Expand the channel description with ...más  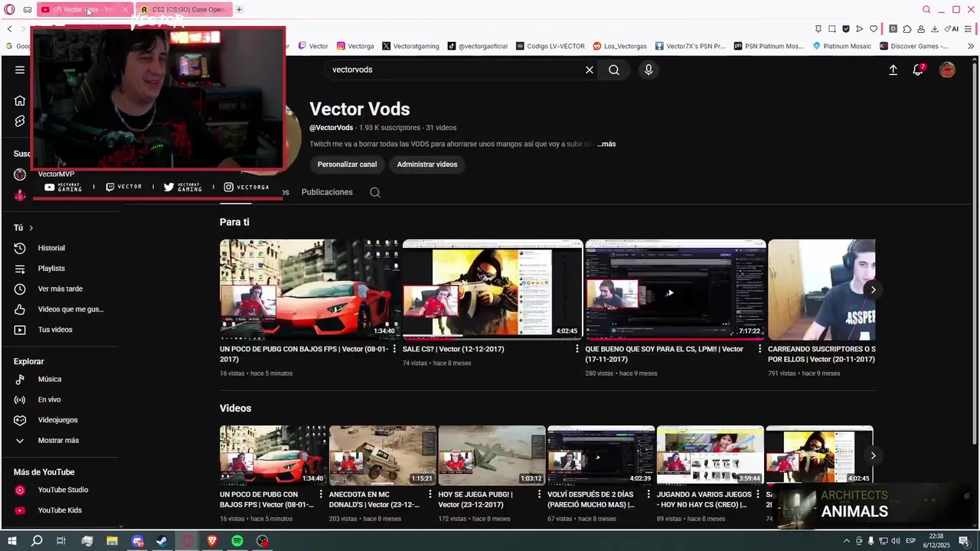coord(606,144)
